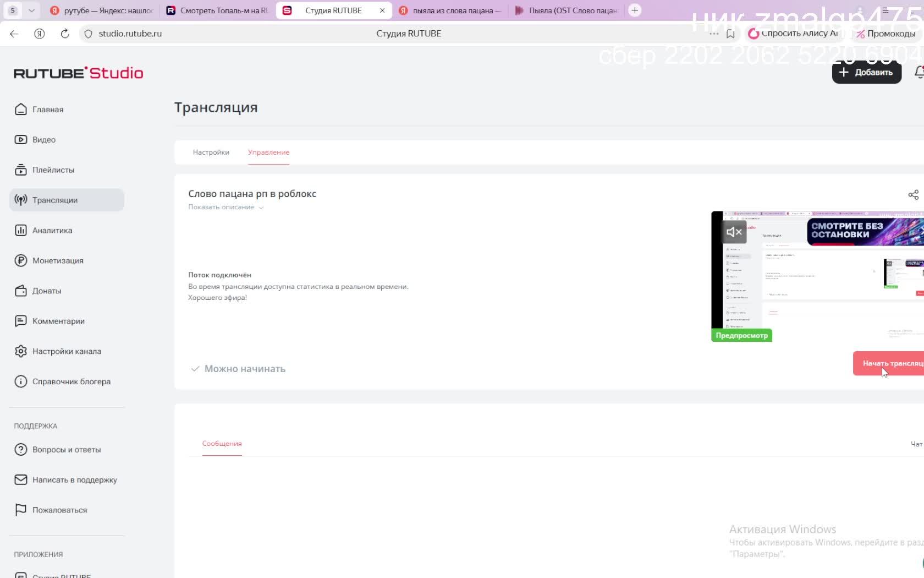Go to the Видео section
Screen dimensions: 924x578
pyautogui.click(x=43, y=140)
